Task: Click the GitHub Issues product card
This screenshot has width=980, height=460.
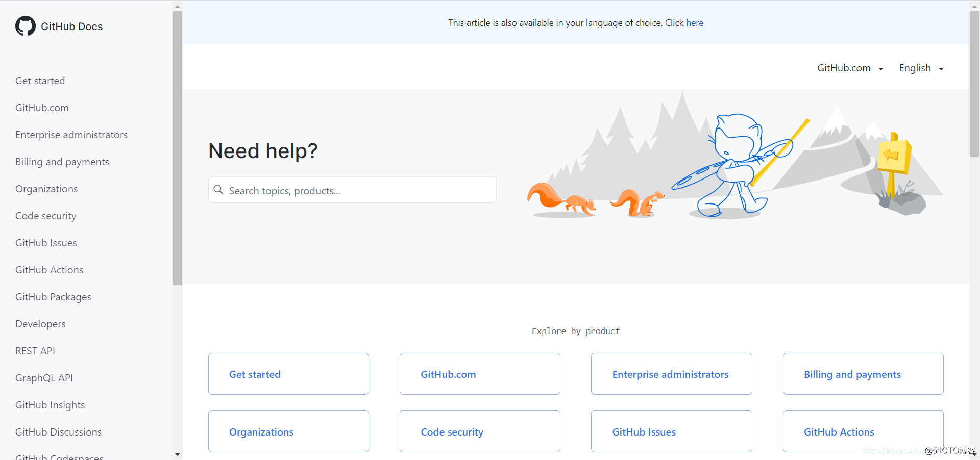Action: [672, 431]
